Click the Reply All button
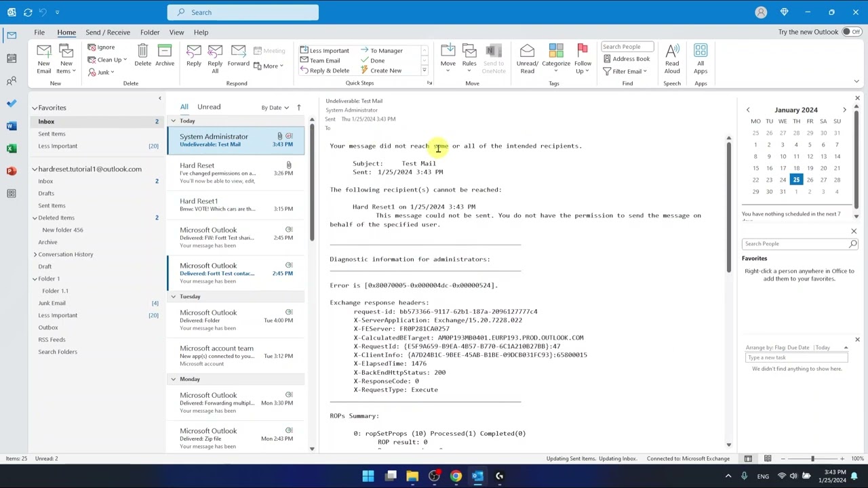Screen dimensions: 868x488 pyautogui.click(x=215, y=60)
